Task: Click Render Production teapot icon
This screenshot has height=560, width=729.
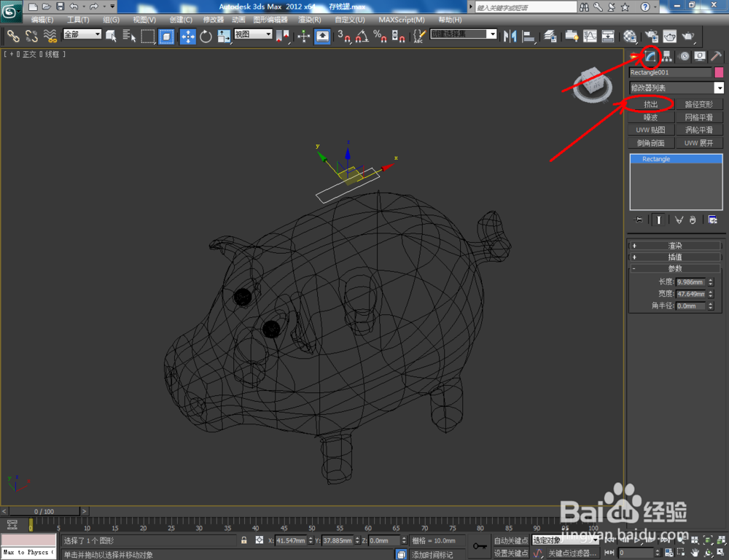Action: pyautogui.click(x=689, y=36)
